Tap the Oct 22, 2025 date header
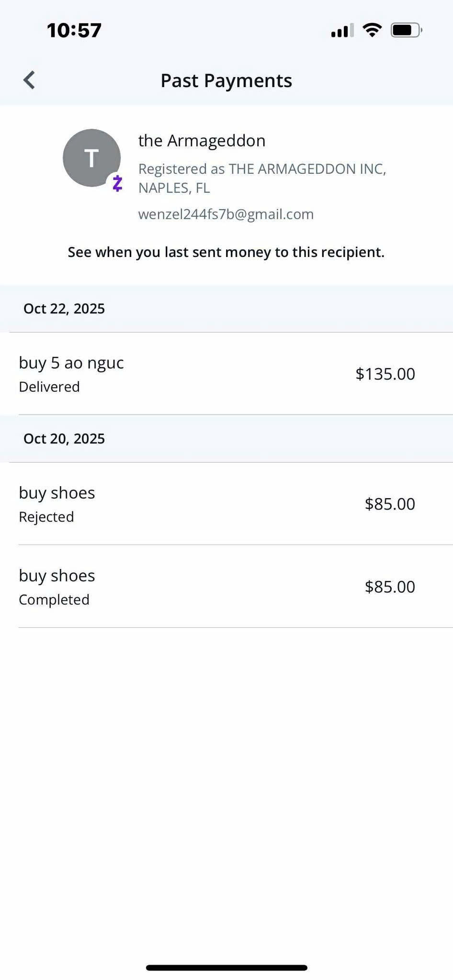Screen dimensions: 453x980 [64, 309]
